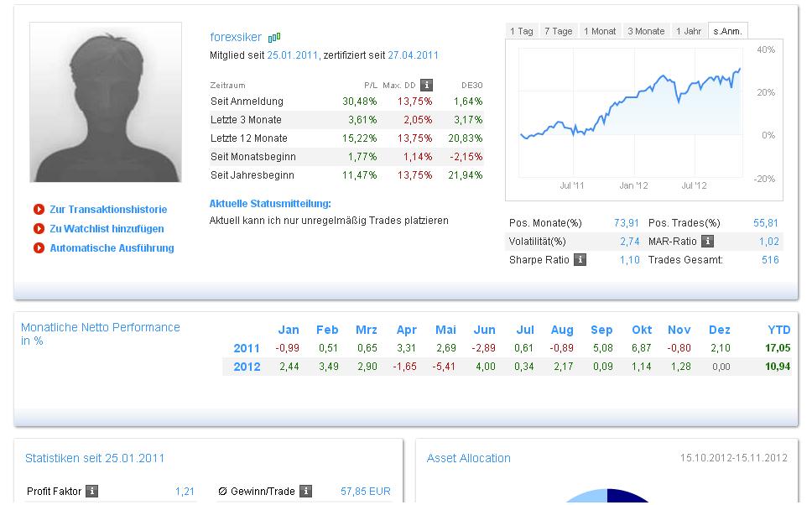
Task: Click the 2012 year row link
Action: [247, 367]
